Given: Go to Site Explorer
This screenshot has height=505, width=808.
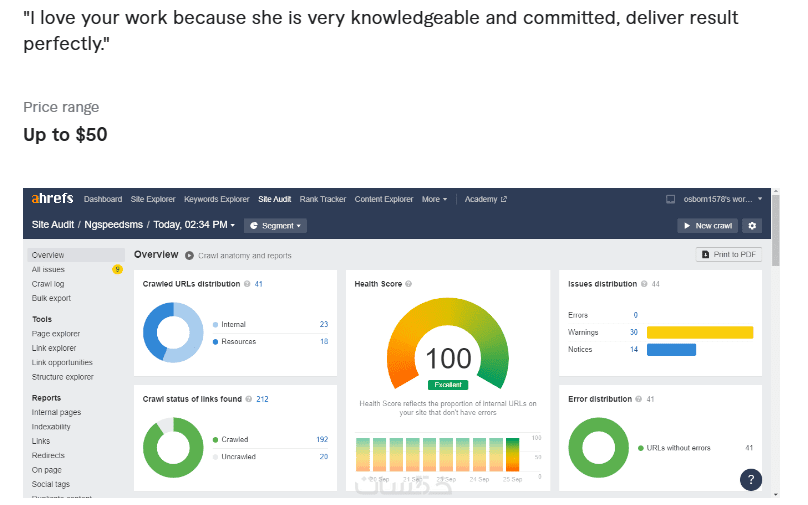Looking at the screenshot, I should pyautogui.click(x=153, y=199).
